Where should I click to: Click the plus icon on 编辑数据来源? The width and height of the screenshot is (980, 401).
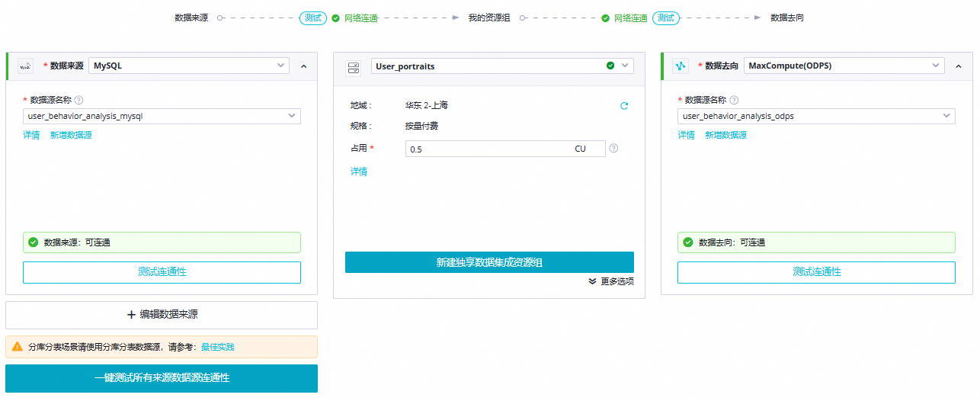(x=131, y=315)
